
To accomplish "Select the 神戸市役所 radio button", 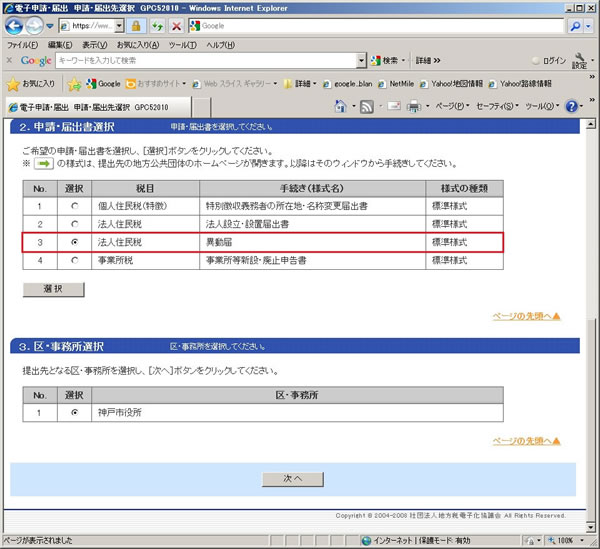I will coord(75,412).
